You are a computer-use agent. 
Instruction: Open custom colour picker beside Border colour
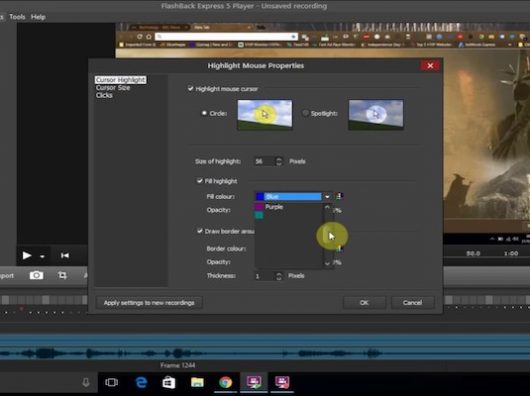click(339, 249)
